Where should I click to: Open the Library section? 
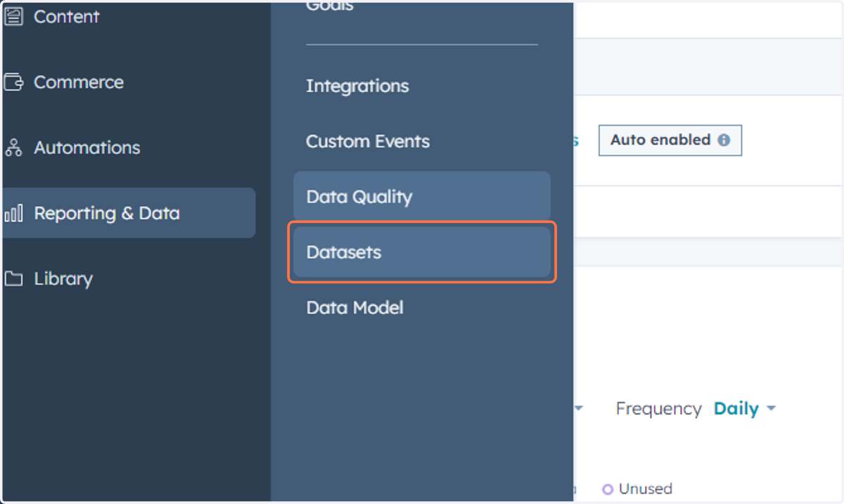coord(63,278)
